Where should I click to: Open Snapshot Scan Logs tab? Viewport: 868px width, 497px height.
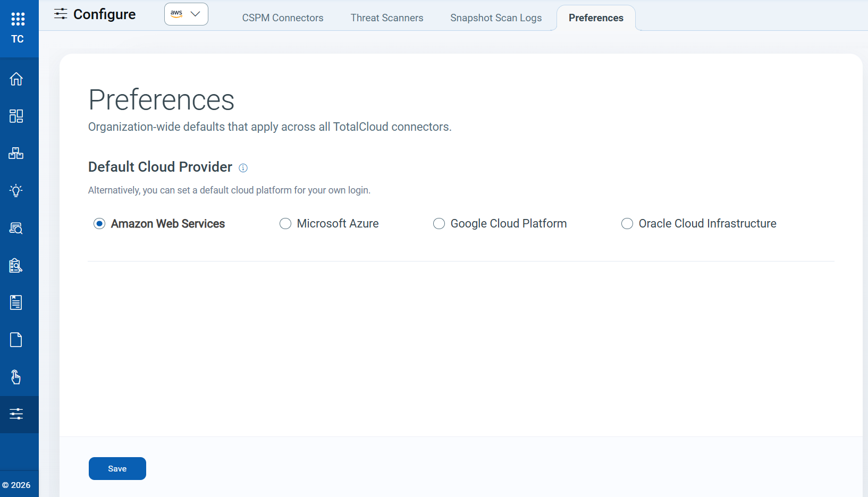496,18
